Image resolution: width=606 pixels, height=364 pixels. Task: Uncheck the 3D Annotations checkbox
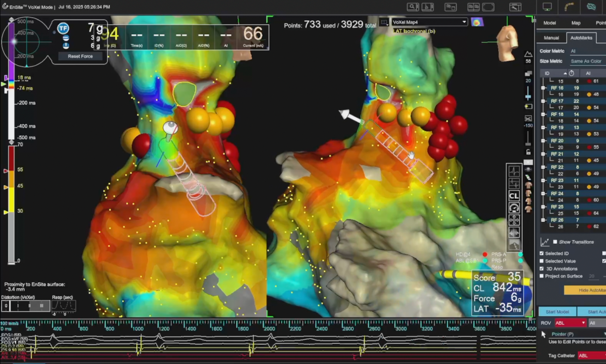pos(541,269)
